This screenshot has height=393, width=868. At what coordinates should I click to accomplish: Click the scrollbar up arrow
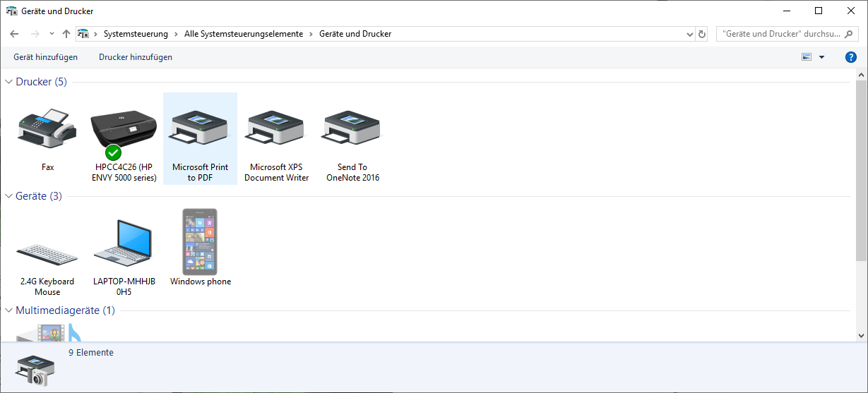pyautogui.click(x=860, y=74)
